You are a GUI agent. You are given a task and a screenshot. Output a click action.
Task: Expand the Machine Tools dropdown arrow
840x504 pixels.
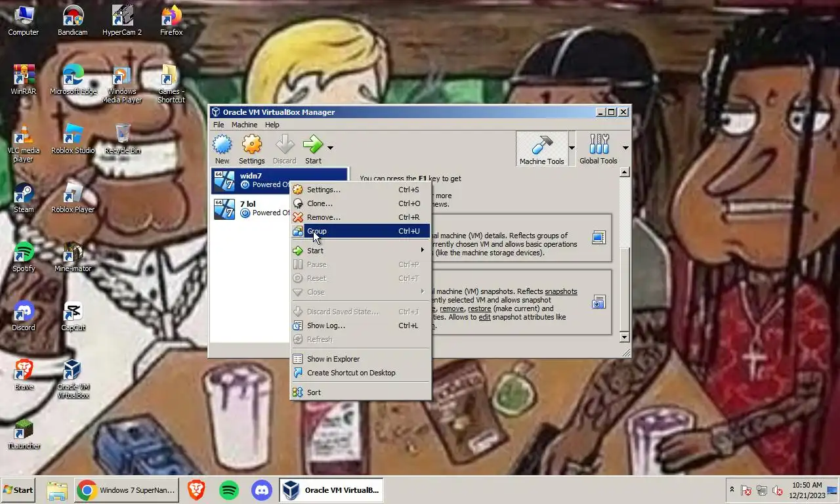572,148
